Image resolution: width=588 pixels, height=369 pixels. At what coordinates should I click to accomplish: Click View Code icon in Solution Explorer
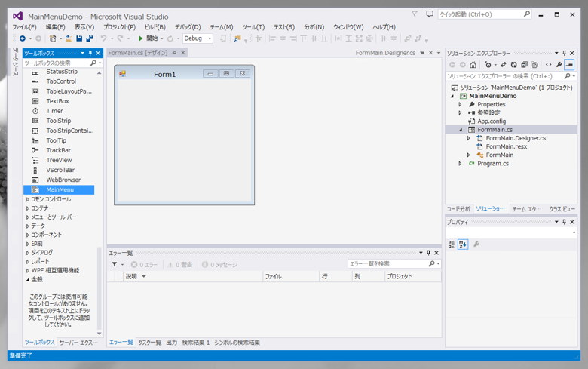click(548, 65)
